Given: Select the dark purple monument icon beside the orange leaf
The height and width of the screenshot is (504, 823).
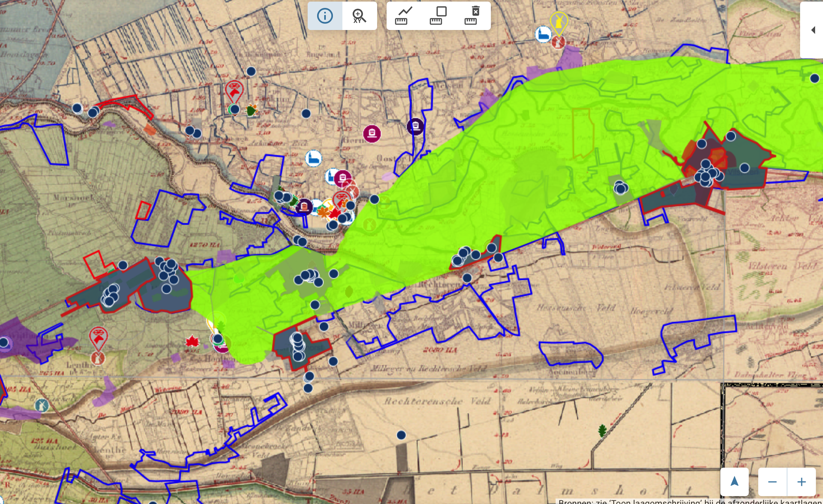Looking at the screenshot, I should tap(304, 206).
